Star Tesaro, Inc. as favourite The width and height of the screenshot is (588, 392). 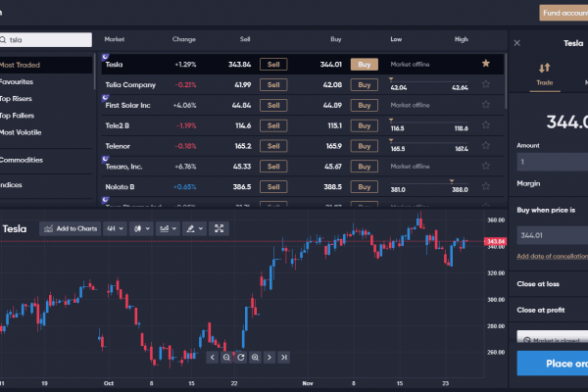pyautogui.click(x=486, y=166)
